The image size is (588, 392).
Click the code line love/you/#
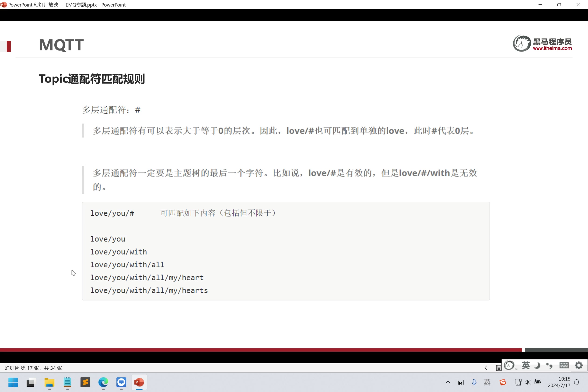click(112, 213)
